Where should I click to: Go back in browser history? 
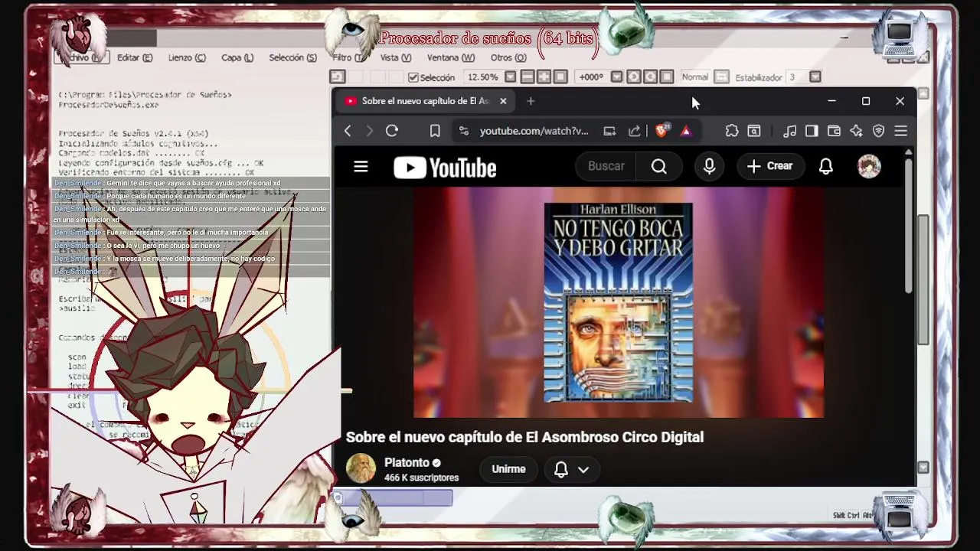pyautogui.click(x=348, y=131)
